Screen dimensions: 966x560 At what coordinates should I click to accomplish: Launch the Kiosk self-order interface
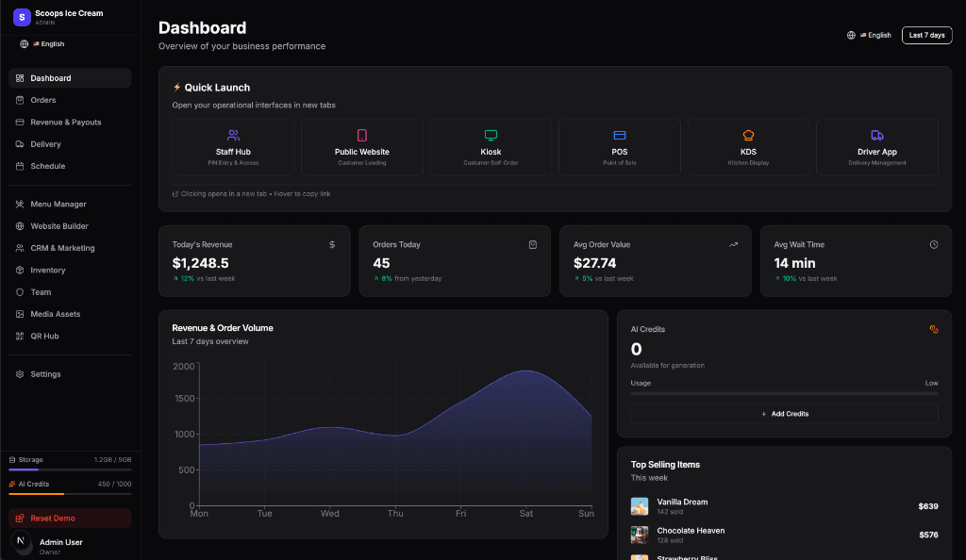(491, 146)
